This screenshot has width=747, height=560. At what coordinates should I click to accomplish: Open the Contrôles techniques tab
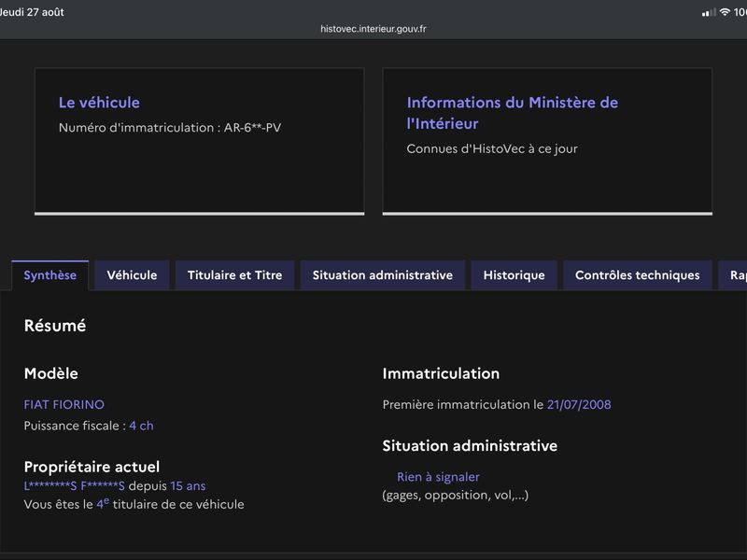click(638, 275)
